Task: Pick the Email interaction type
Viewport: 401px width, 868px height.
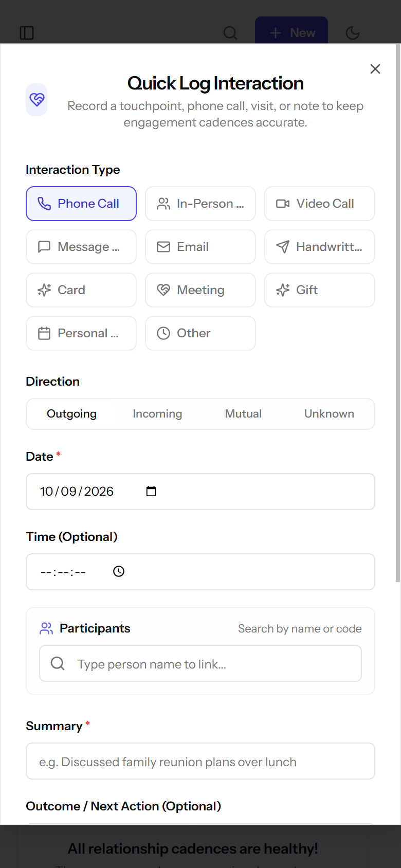Action: pyautogui.click(x=200, y=247)
